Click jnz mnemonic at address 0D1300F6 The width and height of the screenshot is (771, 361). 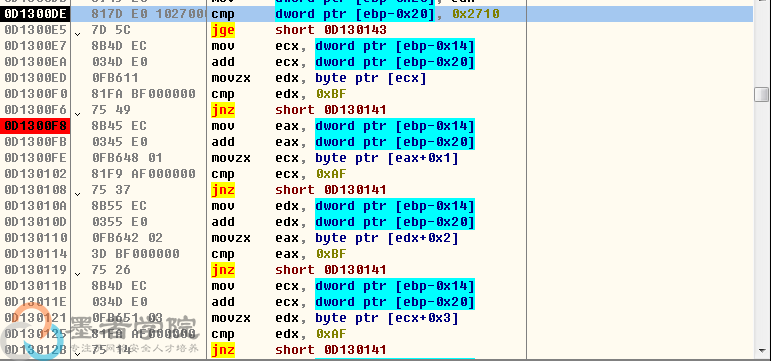click(223, 110)
